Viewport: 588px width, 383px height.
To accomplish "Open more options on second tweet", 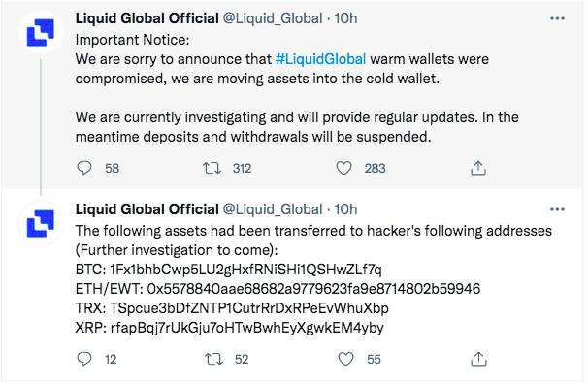I will click(x=557, y=209).
